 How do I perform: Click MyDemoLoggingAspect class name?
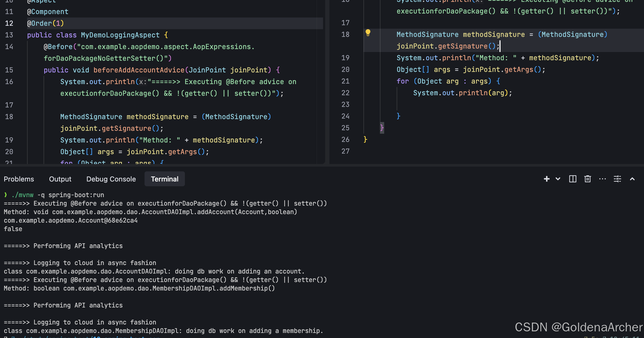[120, 35]
